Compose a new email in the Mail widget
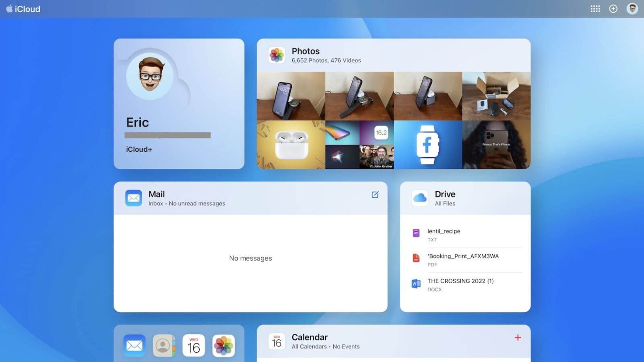Image resolution: width=644 pixels, height=362 pixels. 375,194
